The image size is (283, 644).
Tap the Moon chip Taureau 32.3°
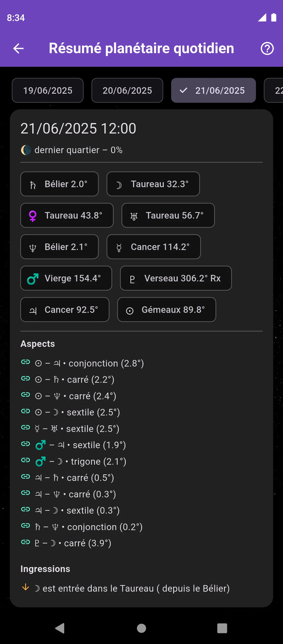tap(153, 184)
